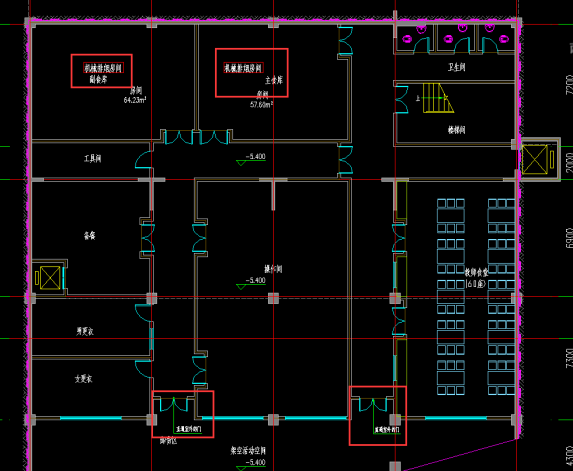This screenshot has height=471, width=573.
Task: Click the 备餐 room label
Action: tap(90, 236)
